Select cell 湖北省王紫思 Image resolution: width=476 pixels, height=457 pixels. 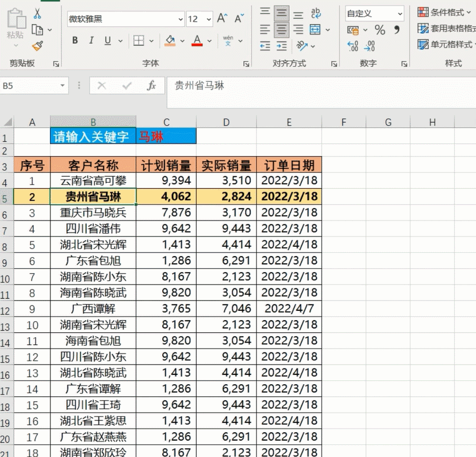coord(93,421)
